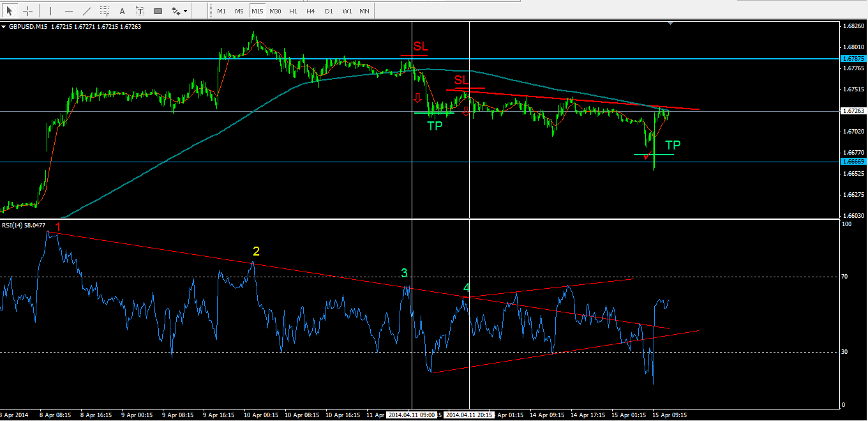This screenshot has height=421, width=868.
Task: Choose the vertical line drawing tool
Action: [x=51, y=11]
